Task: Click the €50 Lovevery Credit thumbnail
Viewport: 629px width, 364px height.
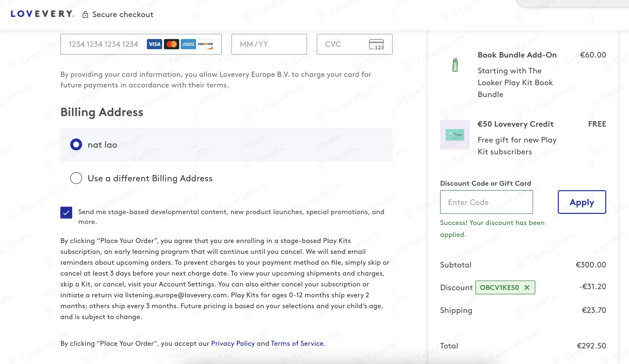Action: (x=455, y=135)
